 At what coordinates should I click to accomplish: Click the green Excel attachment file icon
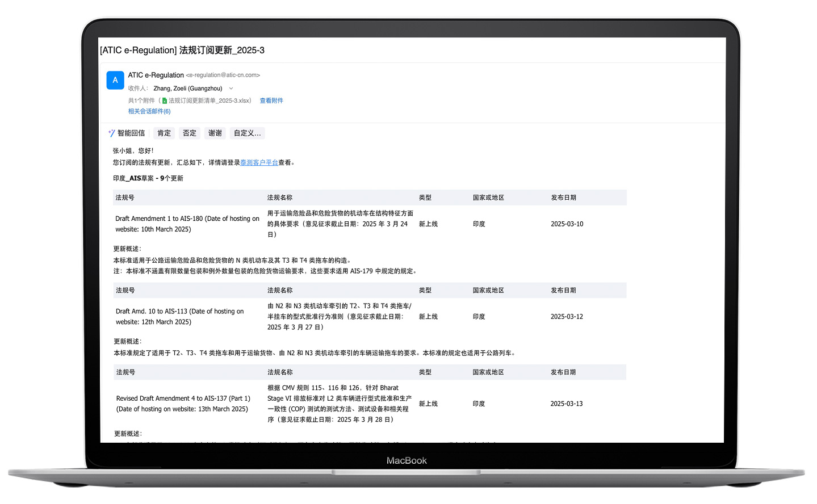pyautogui.click(x=165, y=101)
